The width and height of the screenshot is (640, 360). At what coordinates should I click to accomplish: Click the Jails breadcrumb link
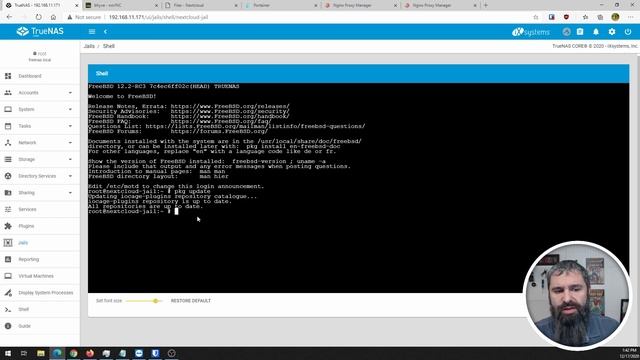89,46
